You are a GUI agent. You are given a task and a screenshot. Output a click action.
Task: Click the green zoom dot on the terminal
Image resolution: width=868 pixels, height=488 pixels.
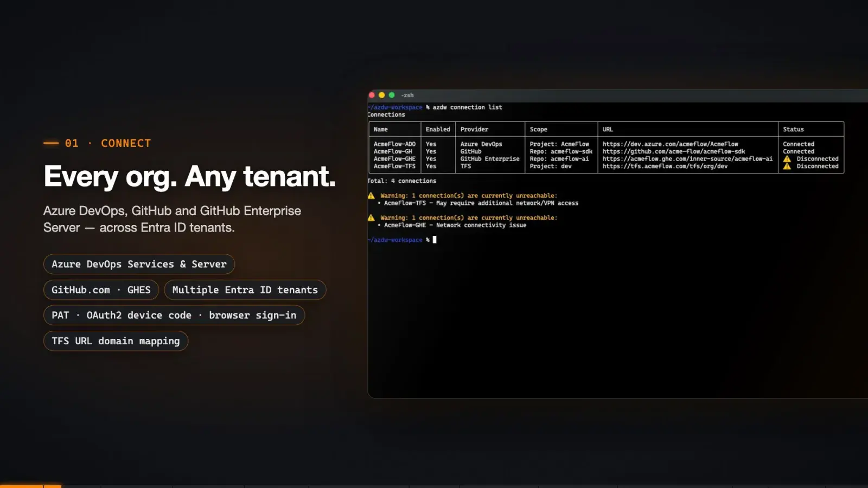[x=392, y=95]
